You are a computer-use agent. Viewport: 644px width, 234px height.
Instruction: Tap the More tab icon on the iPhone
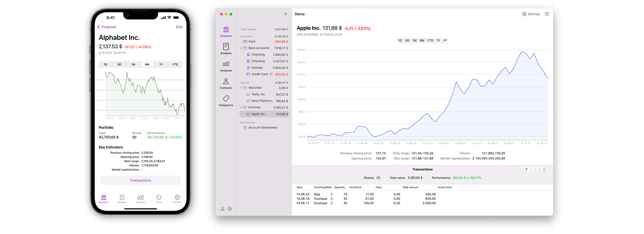[x=159, y=197]
